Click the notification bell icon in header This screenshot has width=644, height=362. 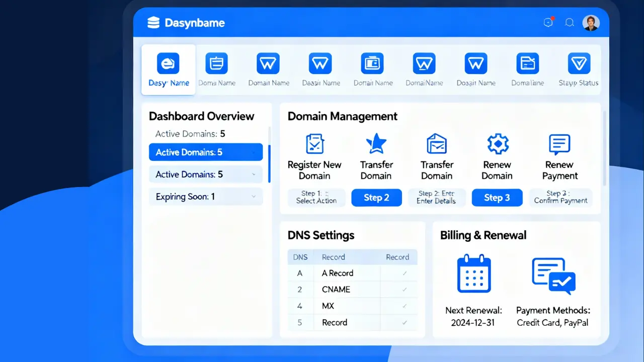pos(548,22)
